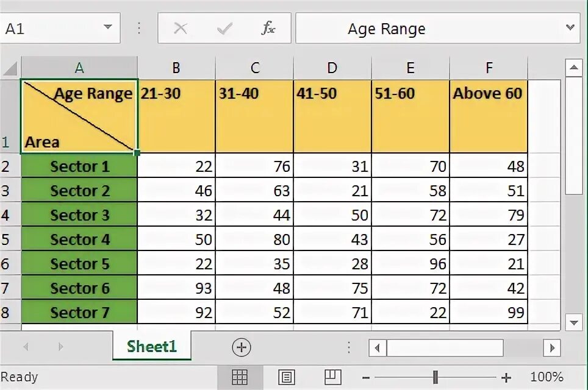Click next sheet navigation arrow
This screenshot has height=390, width=588.
(60, 347)
